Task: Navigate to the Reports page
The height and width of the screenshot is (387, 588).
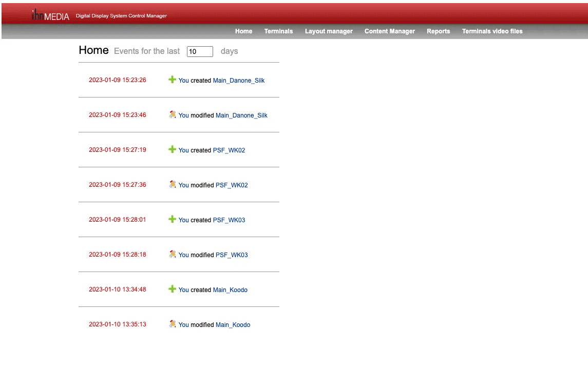Action: pyautogui.click(x=438, y=31)
